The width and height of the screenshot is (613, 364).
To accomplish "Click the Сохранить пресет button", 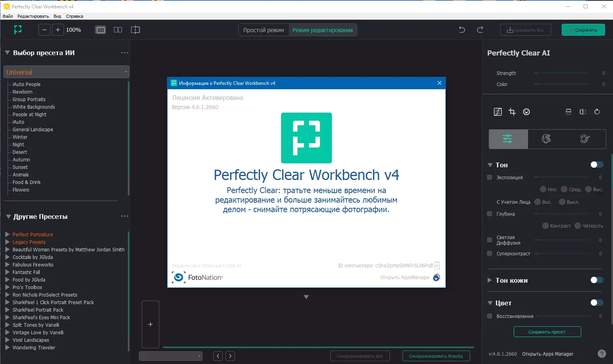I will 547,332.
